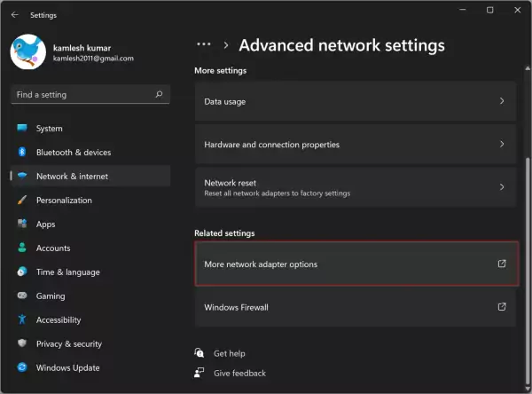Open System settings label
Image resolution: width=532 pixels, height=394 pixels.
click(x=50, y=129)
